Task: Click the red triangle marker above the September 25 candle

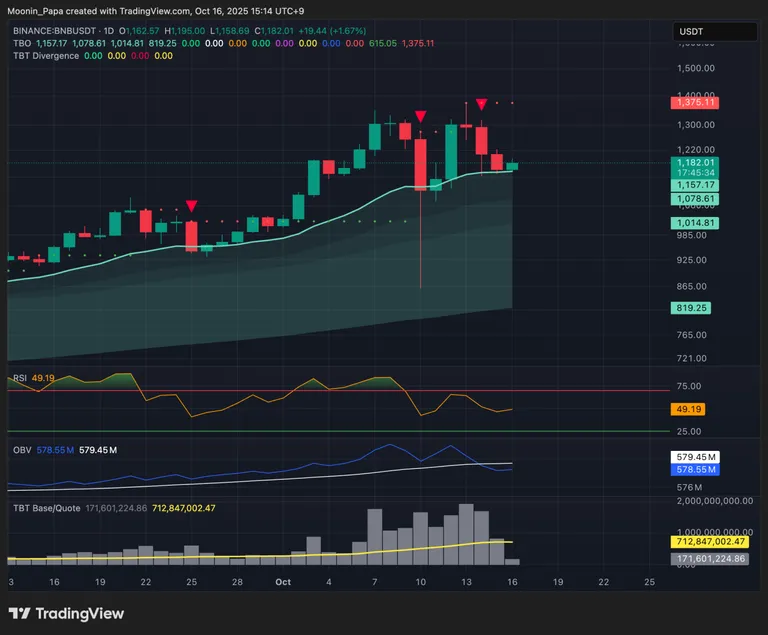Action: (x=191, y=207)
